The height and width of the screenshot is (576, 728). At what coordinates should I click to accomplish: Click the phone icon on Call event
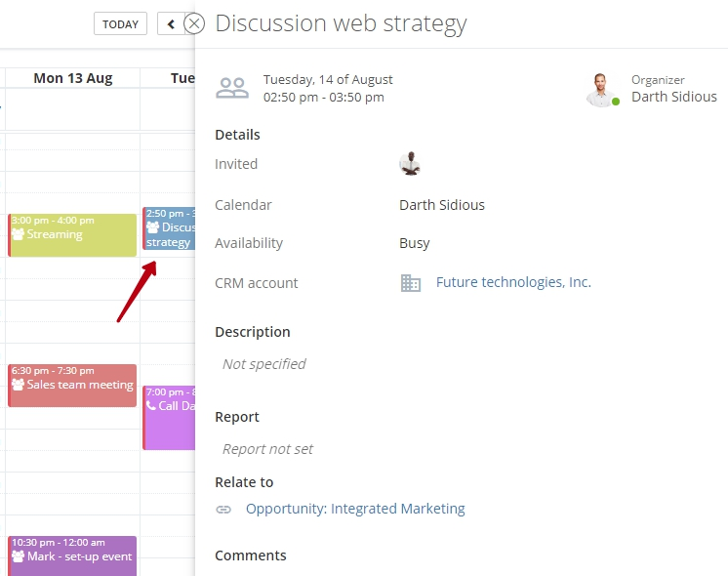(x=151, y=406)
